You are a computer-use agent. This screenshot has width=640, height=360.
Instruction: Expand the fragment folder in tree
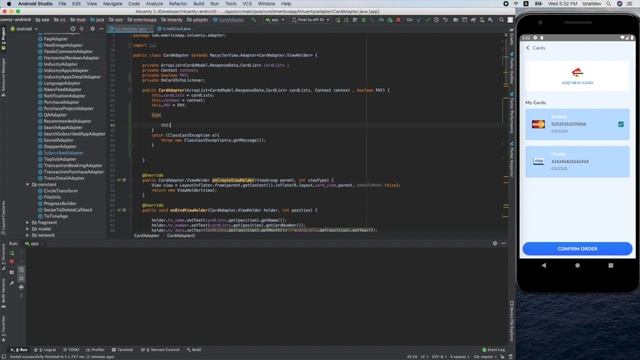(28, 222)
